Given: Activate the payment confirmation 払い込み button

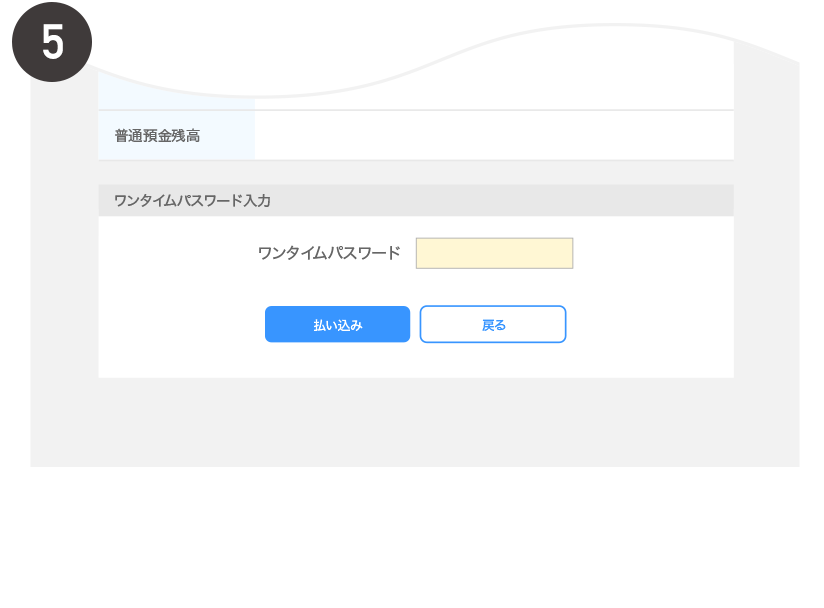Looking at the screenshot, I should tap(337, 323).
